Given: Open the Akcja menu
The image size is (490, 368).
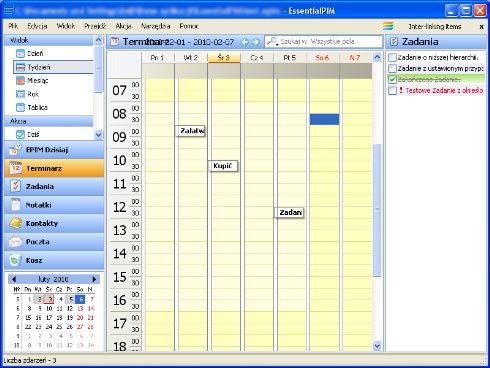Looking at the screenshot, I should pyautogui.click(x=123, y=26).
